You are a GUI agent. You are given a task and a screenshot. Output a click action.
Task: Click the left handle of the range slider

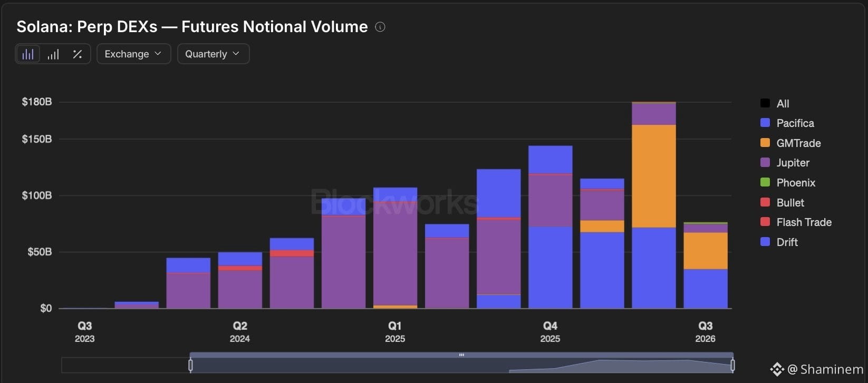tap(190, 365)
